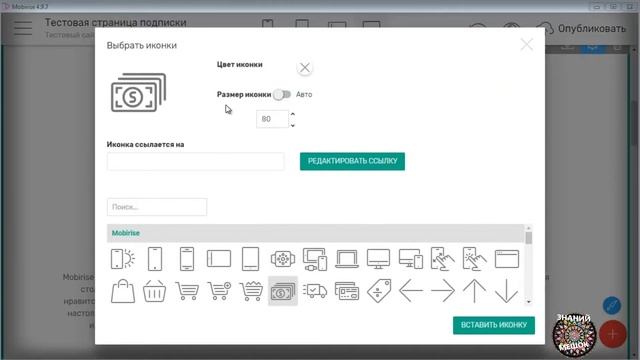Select the full shopping cart icon

[251, 291]
